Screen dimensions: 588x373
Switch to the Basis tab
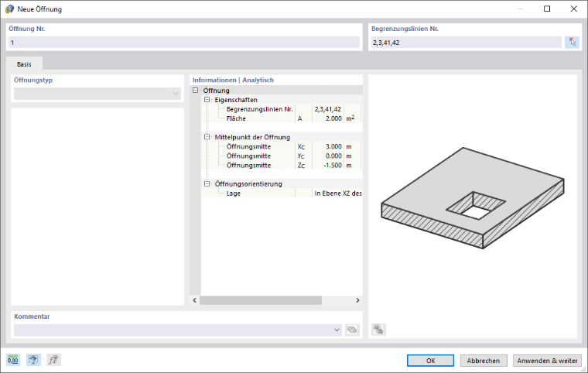tap(24, 64)
